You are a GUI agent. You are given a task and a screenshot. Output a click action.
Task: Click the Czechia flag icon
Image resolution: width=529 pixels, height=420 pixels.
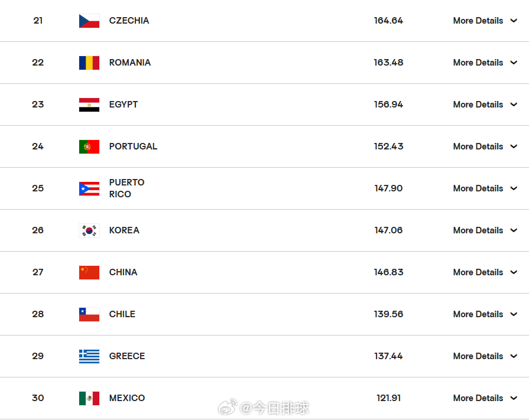pyautogui.click(x=89, y=21)
